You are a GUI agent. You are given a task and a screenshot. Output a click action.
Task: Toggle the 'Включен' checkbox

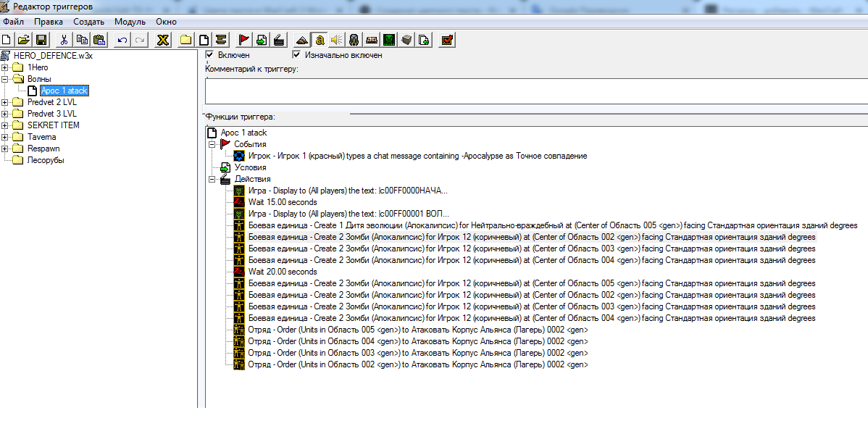pos(210,55)
